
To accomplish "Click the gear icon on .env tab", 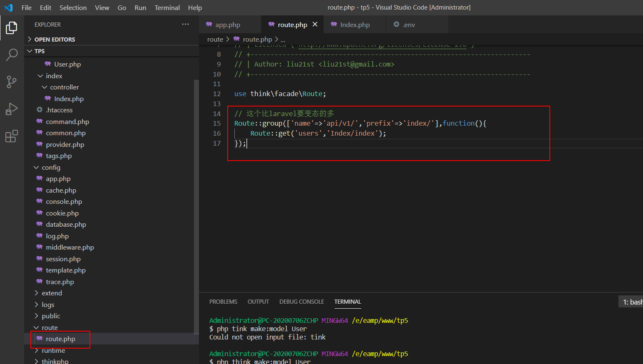I will pyautogui.click(x=396, y=25).
